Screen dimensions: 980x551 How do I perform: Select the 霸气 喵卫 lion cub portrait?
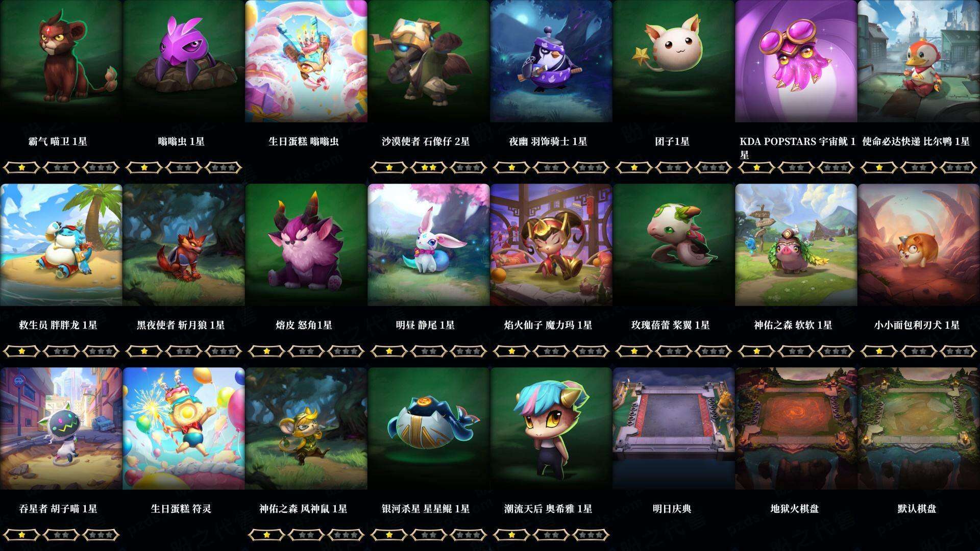click(61, 61)
